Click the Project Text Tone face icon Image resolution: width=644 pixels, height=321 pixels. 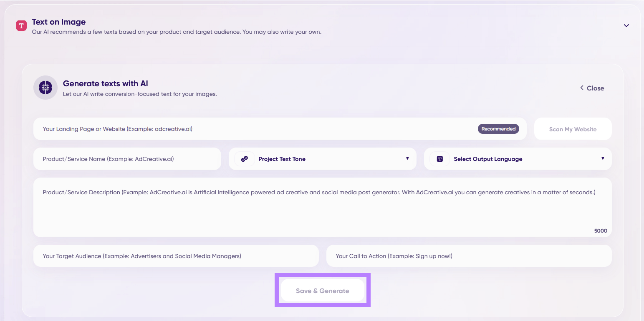coord(245,159)
